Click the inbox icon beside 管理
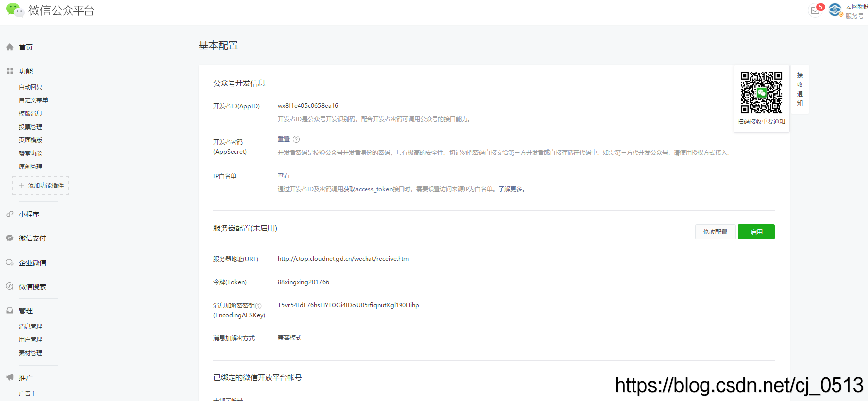 coord(10,310)
